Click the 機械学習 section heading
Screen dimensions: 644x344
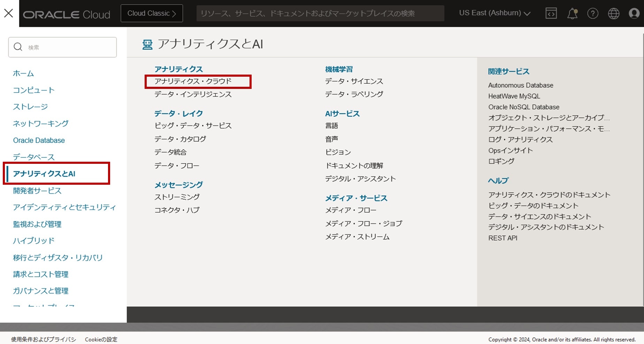339,69
